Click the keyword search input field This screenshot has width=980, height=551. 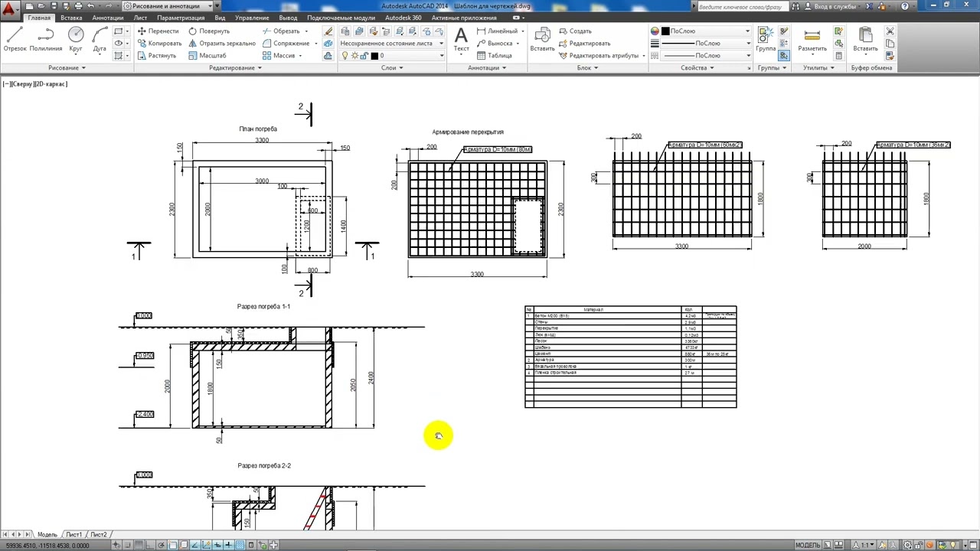(740, 6)
